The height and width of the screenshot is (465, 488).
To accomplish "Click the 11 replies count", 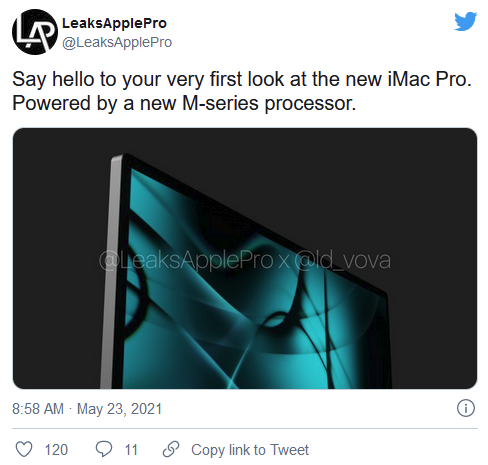I will pos(131,450).
